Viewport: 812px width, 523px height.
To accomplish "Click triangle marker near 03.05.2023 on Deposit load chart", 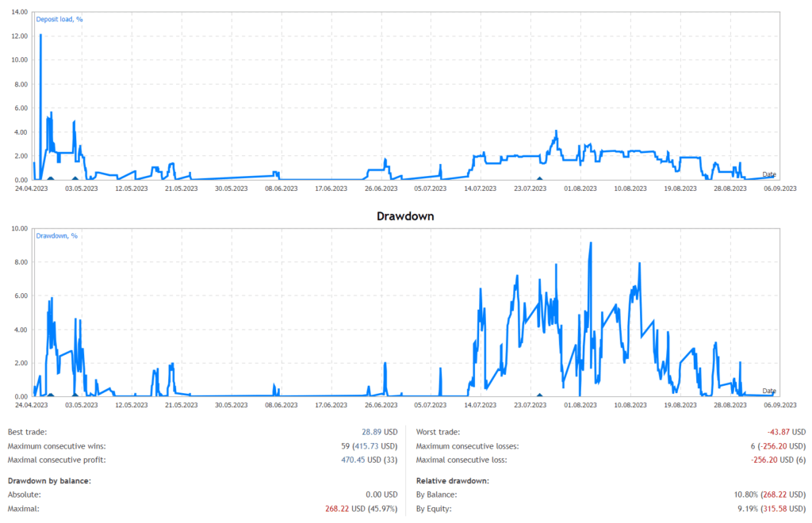I will click(75, 178).
